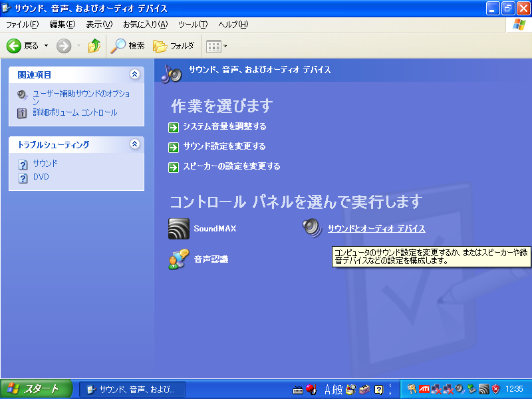Click the Safely Remove Hardware tray icon
This screenshot has height=399, width=532.
point(471,389)
